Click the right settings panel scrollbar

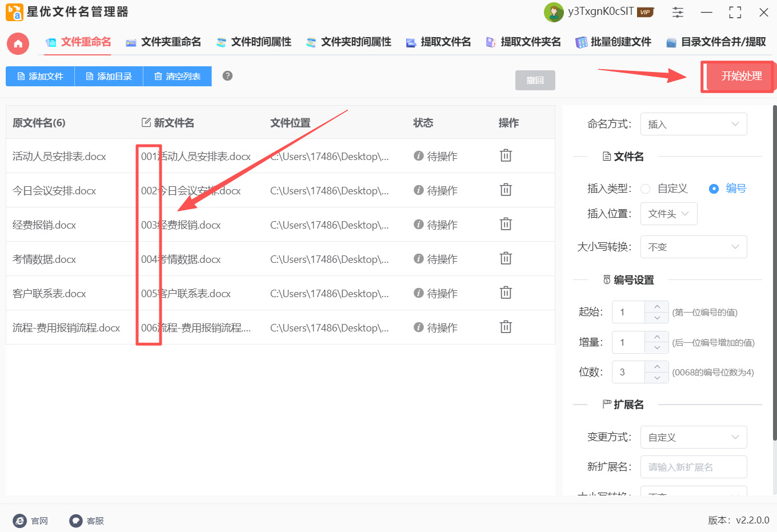click(775, 273)
